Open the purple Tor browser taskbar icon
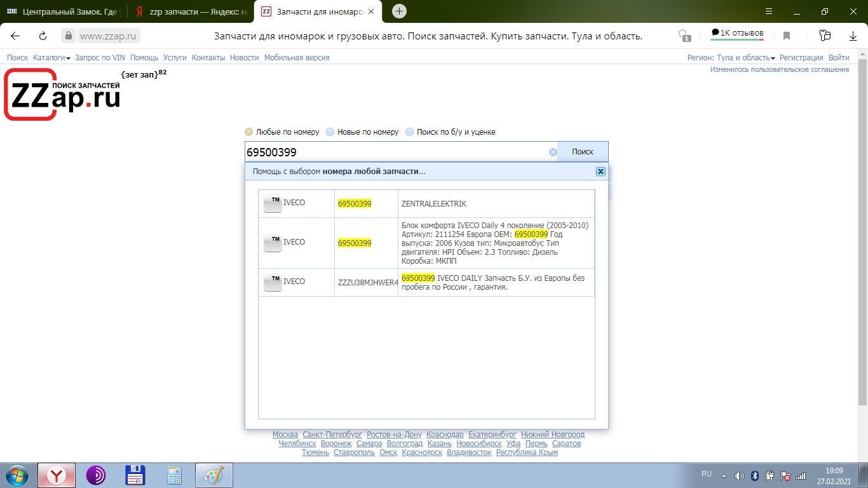The image size is (868, 488). coord(96,475)
